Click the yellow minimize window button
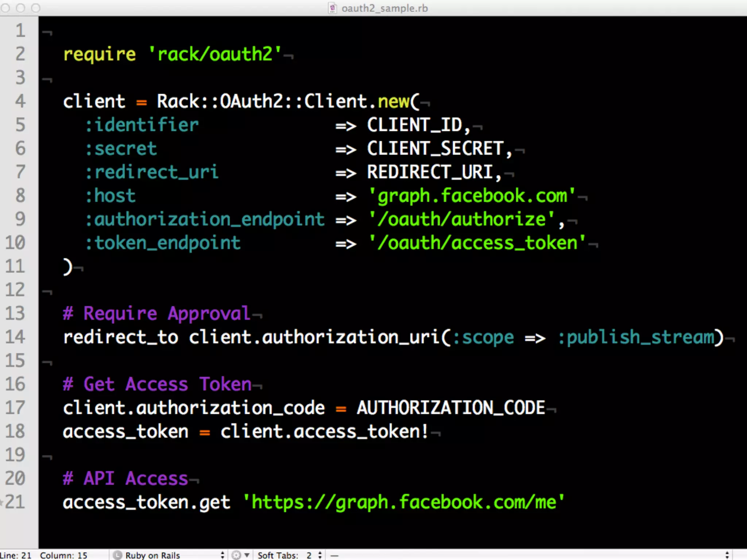This screenshot has height=560, width=747. point(20,8)
